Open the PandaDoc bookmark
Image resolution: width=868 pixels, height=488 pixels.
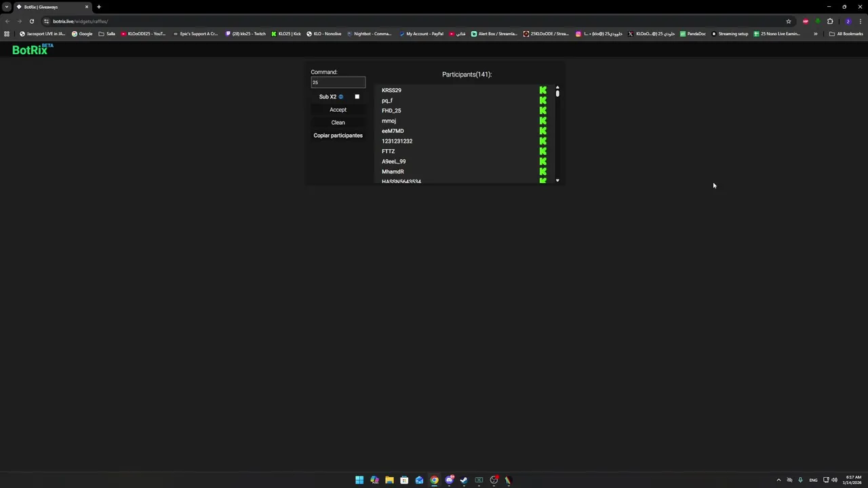click(692, 34)
